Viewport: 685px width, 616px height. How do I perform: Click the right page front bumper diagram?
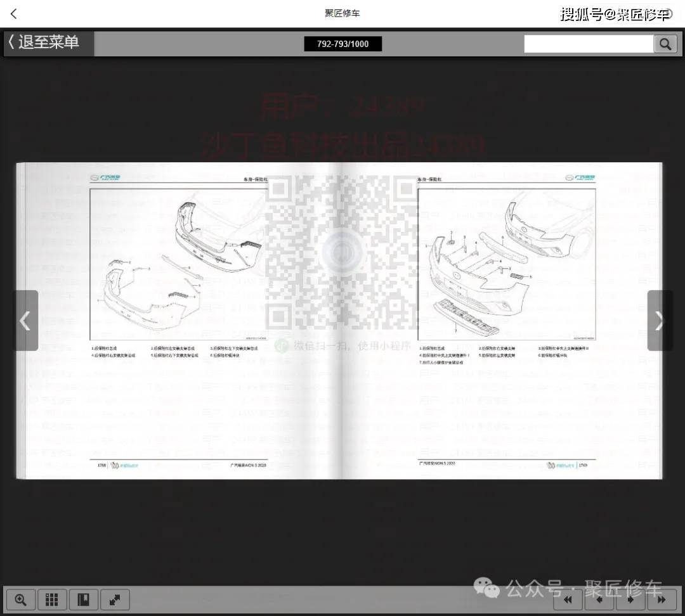pyautogui.click(x=507, y=264)
